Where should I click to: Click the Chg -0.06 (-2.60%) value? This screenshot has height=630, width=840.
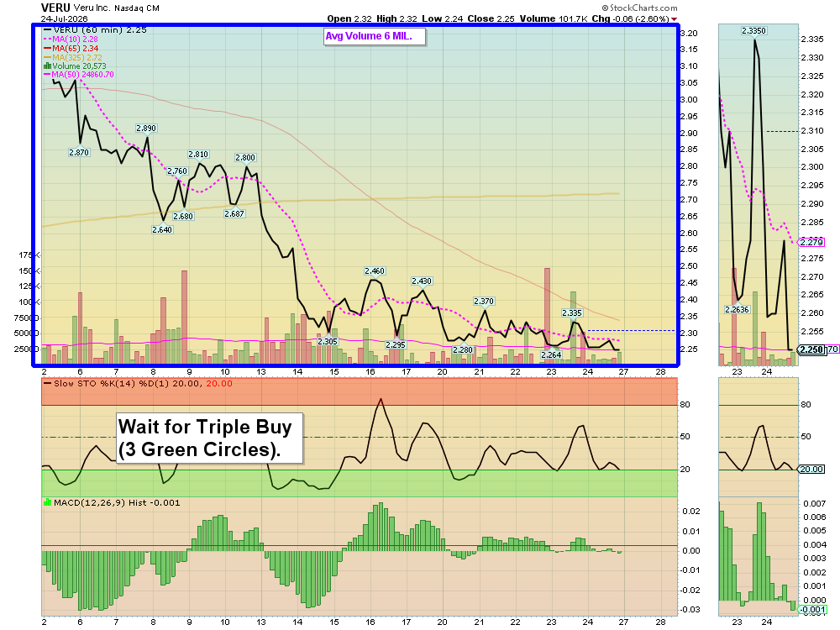click(630, 18)
